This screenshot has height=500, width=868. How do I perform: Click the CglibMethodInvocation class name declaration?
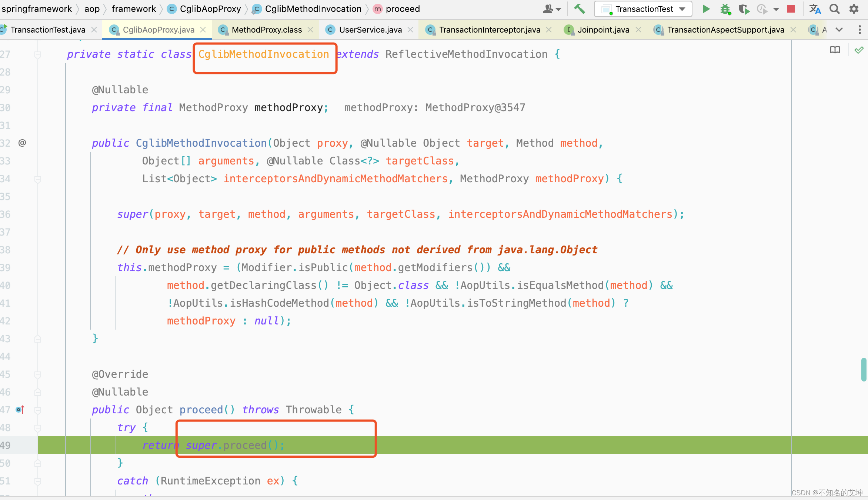pos(264,54)
